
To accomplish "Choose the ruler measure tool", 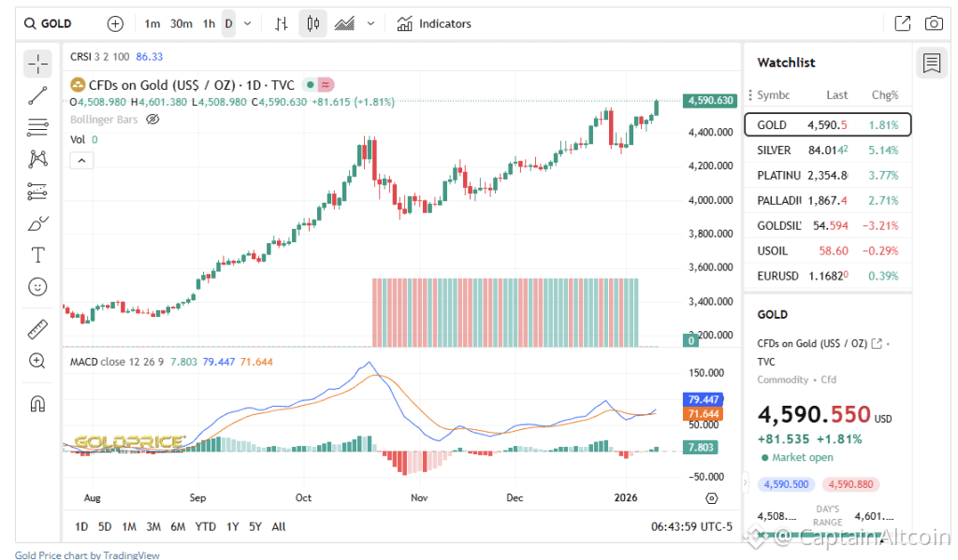I will pos(38,329).
